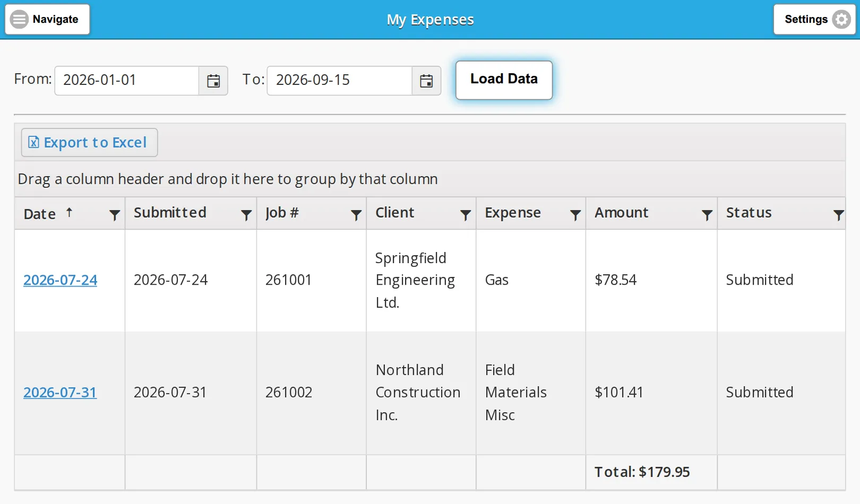
Task: Click the $101.41 amount cell
Action: [x=651, y=393]
